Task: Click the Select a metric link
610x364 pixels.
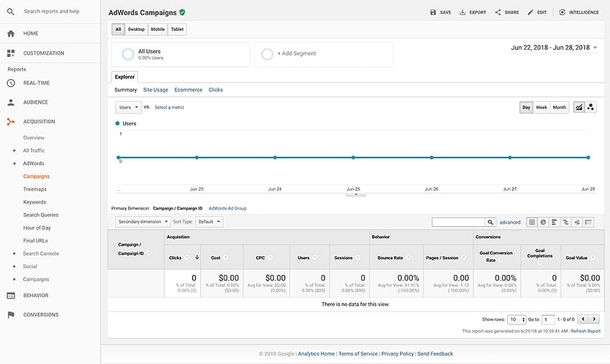Action: click(x=169, y=107)
